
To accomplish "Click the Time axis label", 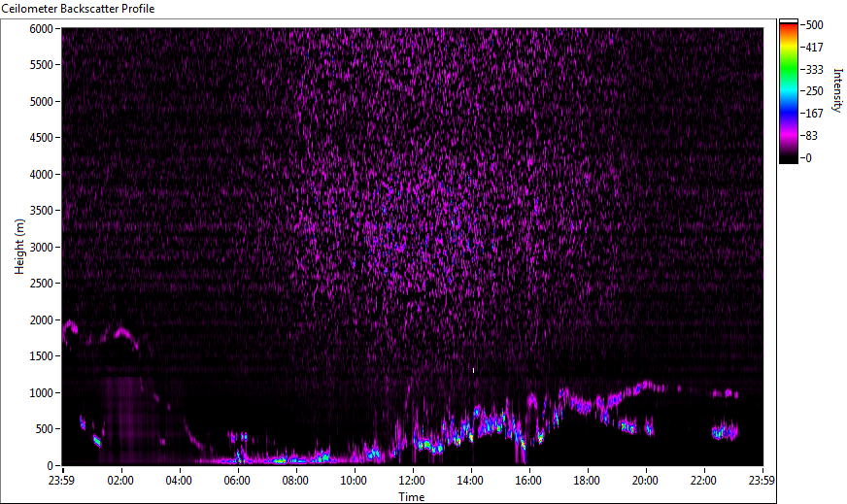I will pyautogui.click(x=412, y=497).
